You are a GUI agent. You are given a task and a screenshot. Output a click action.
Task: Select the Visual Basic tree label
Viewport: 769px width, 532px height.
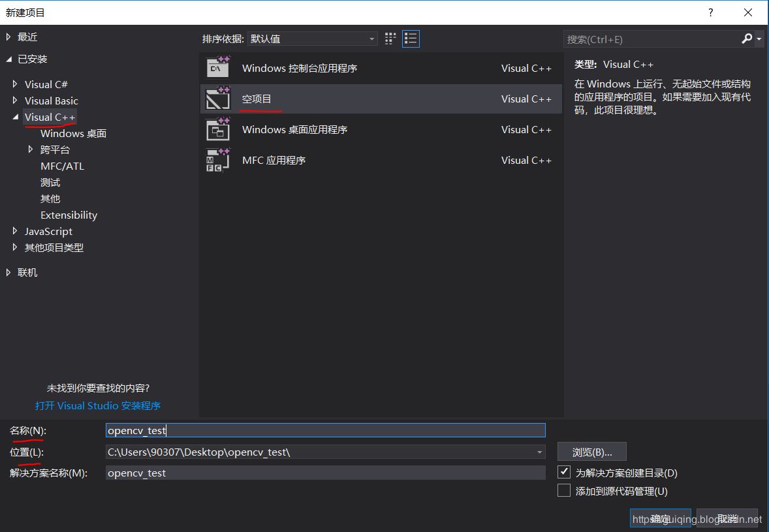coord(52,101)
